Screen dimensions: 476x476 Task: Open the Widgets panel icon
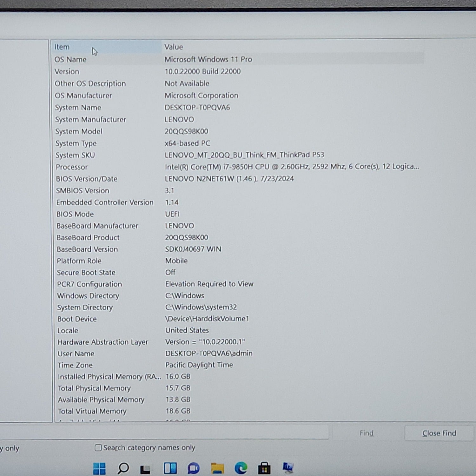tap(170, 468)
